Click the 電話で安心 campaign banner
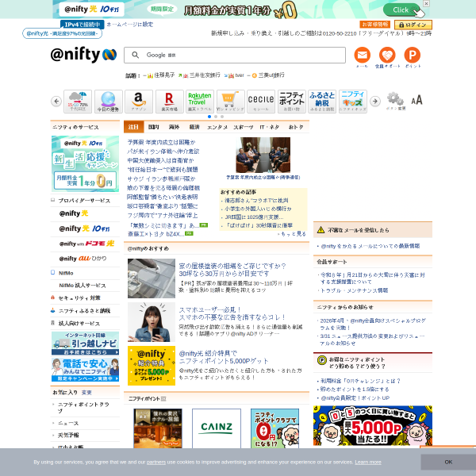This screenshot has height=476, width=476. click(85, 370)
